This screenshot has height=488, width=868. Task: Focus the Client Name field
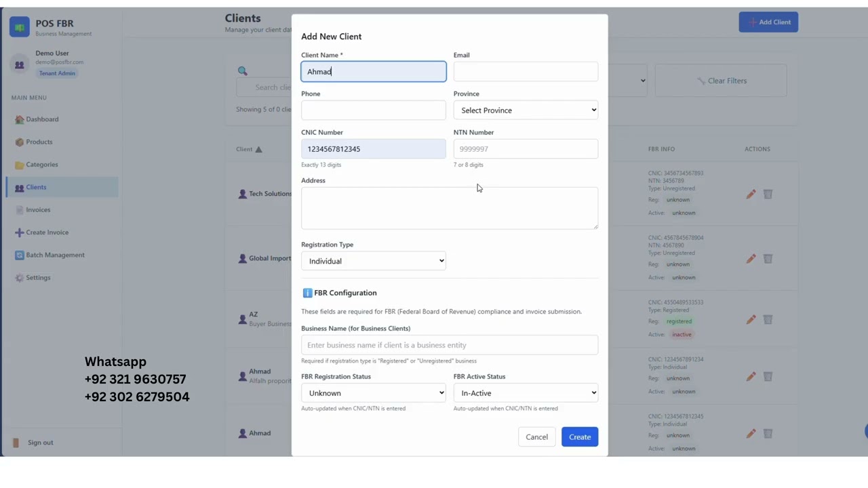pos(374,71)
